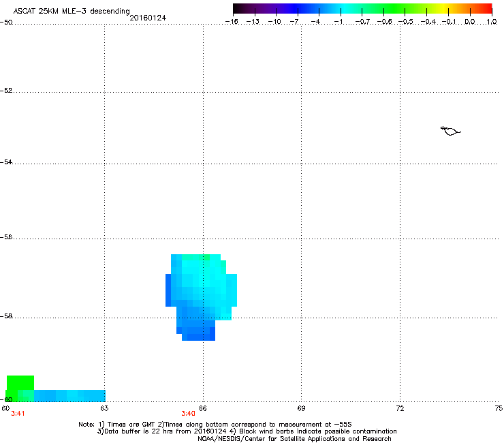Click the purple section of the color bar
This screenshot has width=504, height=443.
point(270,8)
